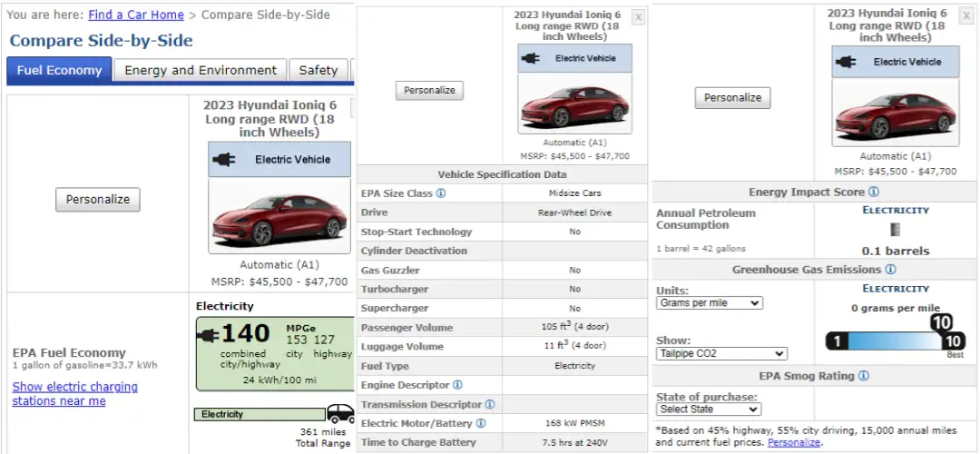Click the plug icon in the left Electric Vehicle banner

(x=224, y=160)
